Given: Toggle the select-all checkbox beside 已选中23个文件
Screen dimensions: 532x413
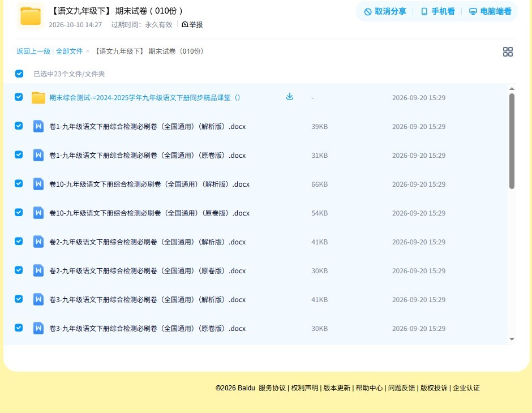Looking at the screenshot, I should [19, 74].
